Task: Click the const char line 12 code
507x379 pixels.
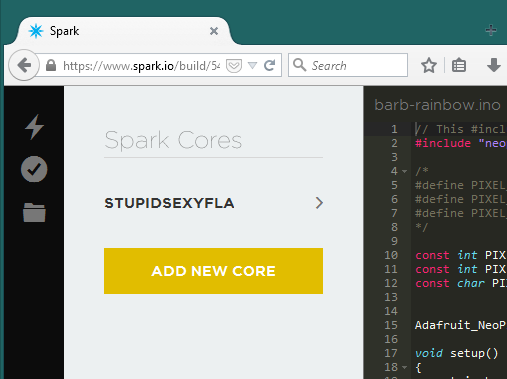Action: 461,283
